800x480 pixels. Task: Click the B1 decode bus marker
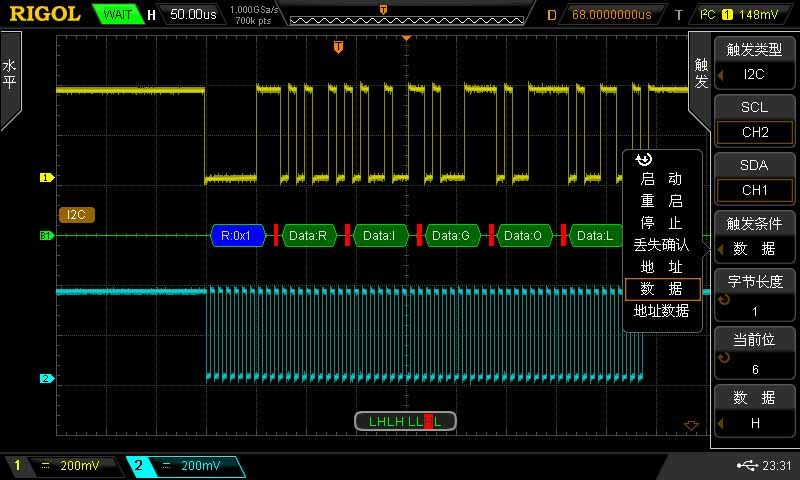click(45, 236)
